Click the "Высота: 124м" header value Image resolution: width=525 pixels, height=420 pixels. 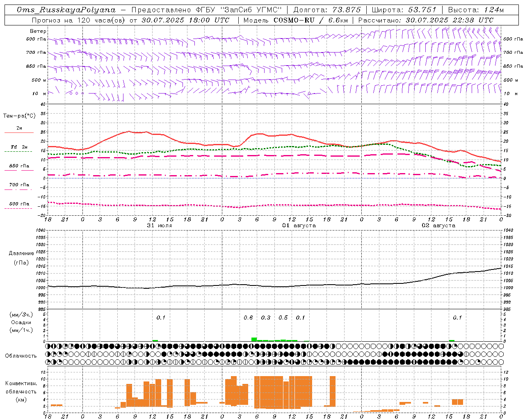(x=476, y=10)
